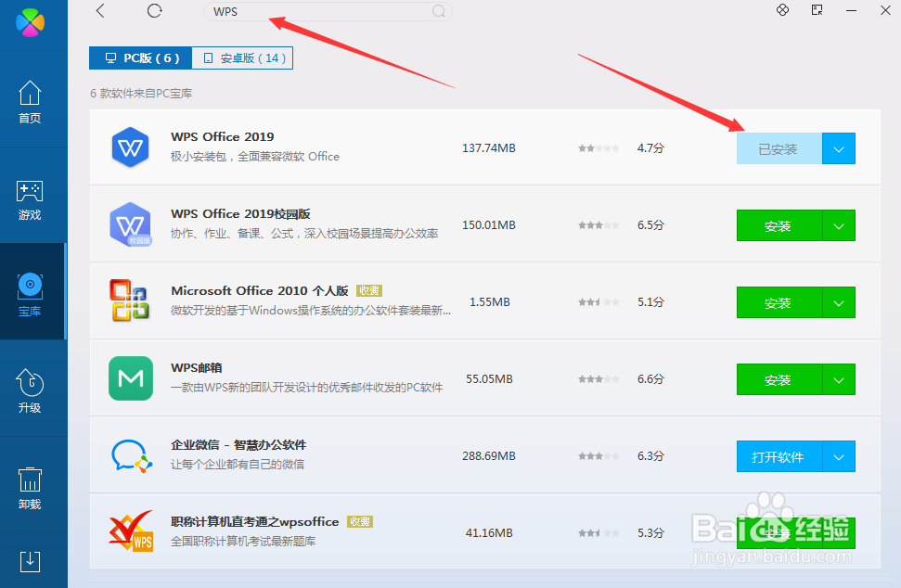Click 打开软件 for 企业微信
901x588 pixels.
click(779, 456)
